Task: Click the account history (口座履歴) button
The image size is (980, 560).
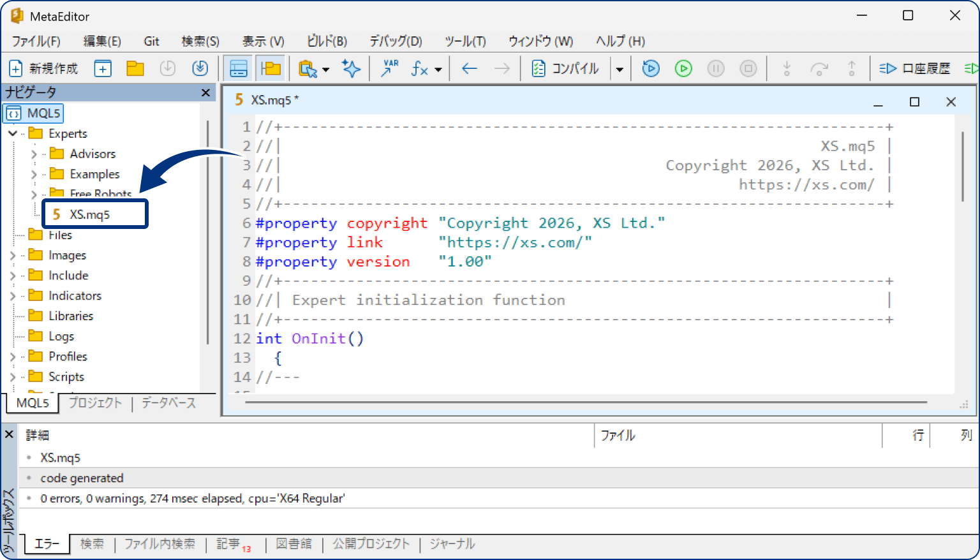Action: click(915, 68)
